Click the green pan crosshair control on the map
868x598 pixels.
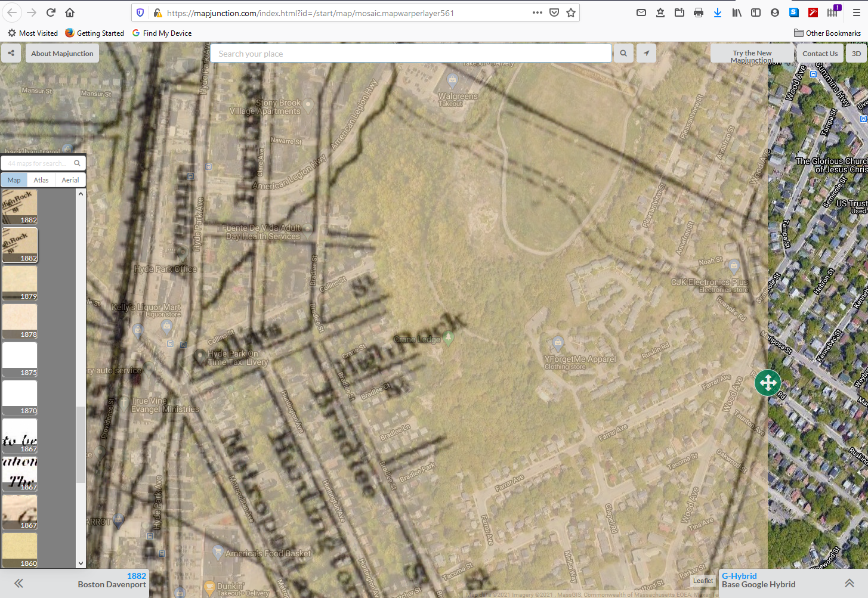[x=768, y=383]
